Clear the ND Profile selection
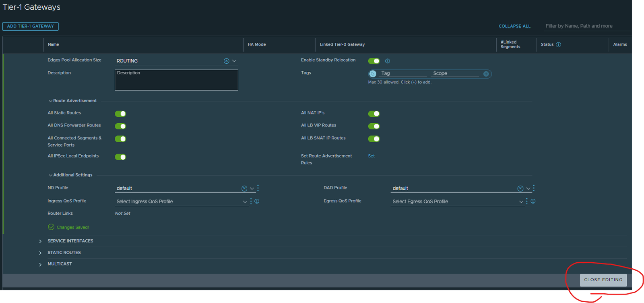The width and height of the screenshot is (644, 303). tap(244, 189)
